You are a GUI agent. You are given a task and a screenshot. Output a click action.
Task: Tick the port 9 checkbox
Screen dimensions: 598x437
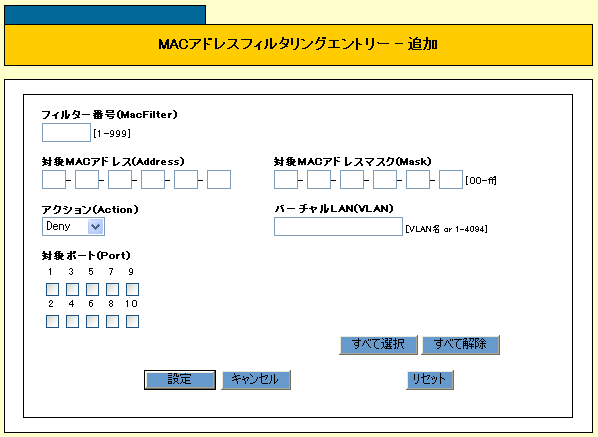(132, 289)
